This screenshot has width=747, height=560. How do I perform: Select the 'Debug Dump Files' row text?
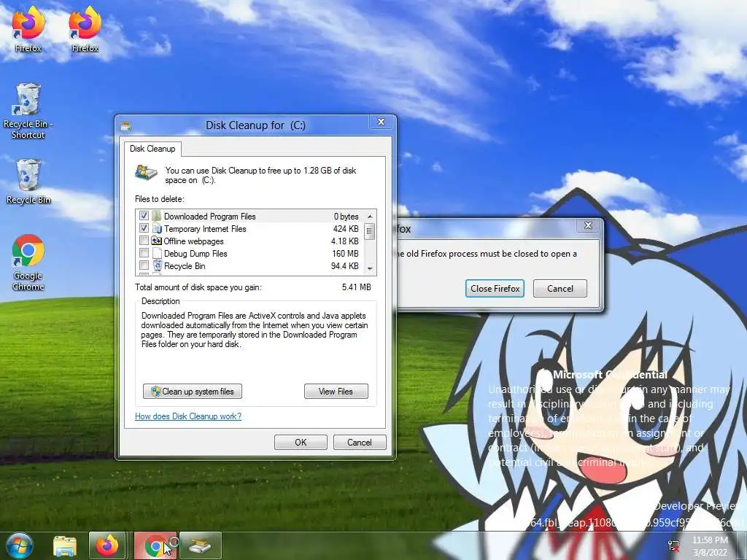click(x=196, y=253)
